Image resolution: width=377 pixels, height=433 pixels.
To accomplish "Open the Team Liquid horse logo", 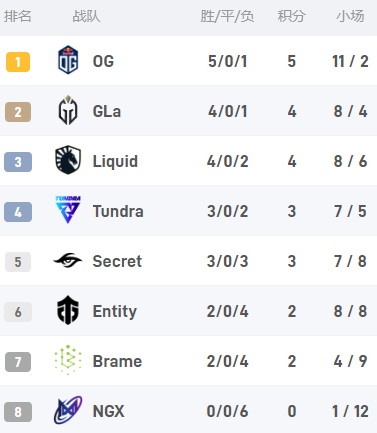I will coord(68,160).
